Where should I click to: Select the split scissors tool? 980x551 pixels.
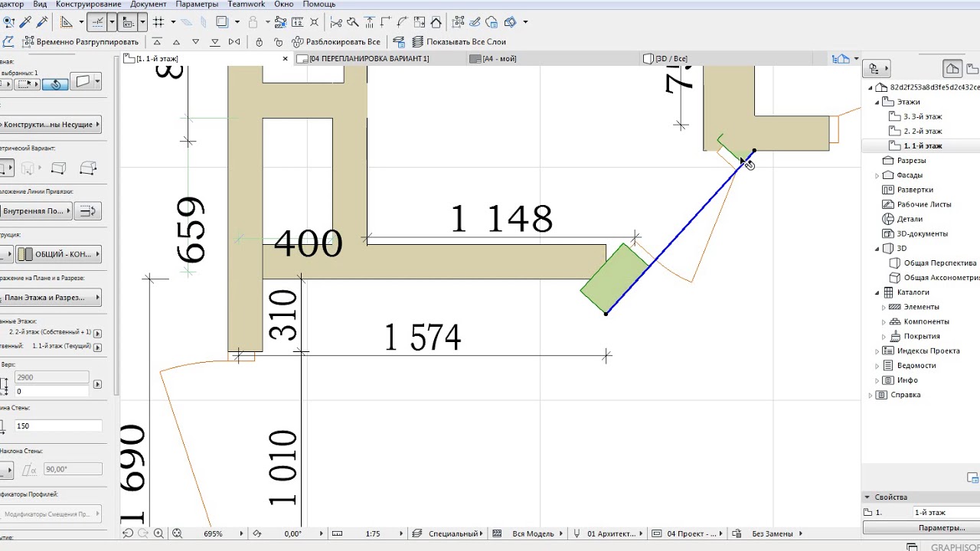coord(335,22)
